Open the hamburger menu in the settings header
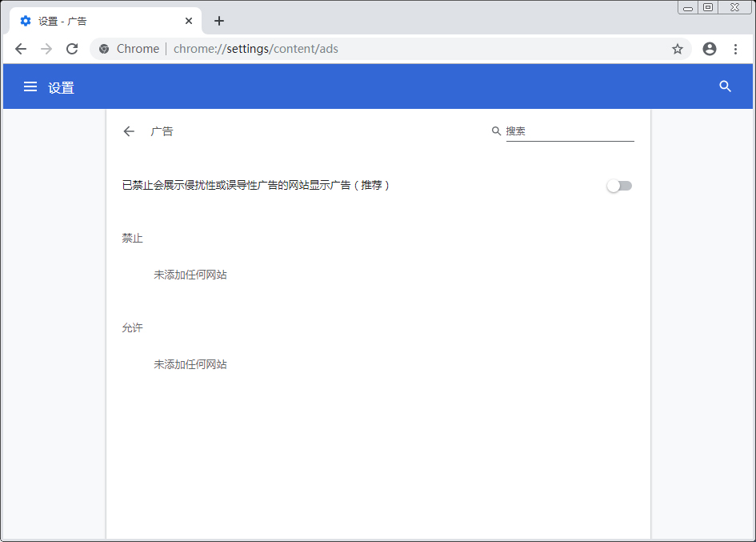This screenshot has width=756, height=542. [30, 86]
